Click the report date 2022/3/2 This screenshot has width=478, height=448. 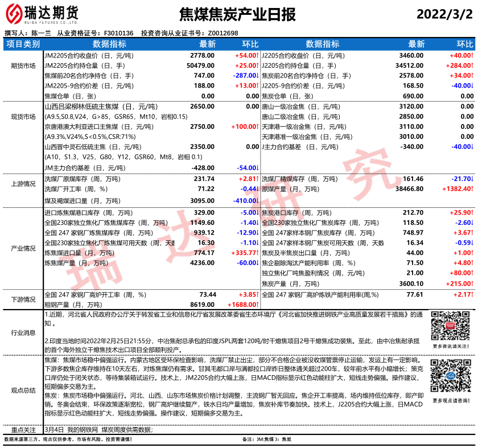click(x=444, y=14)
